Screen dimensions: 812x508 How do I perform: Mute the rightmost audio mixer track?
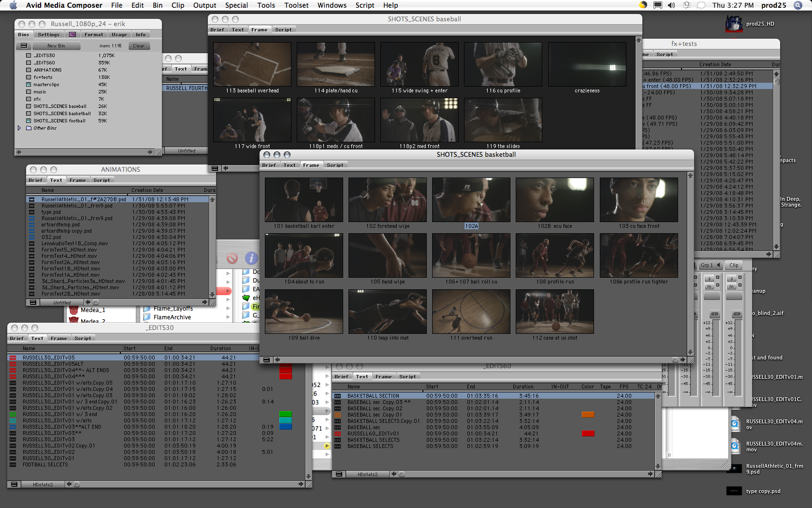732,286
